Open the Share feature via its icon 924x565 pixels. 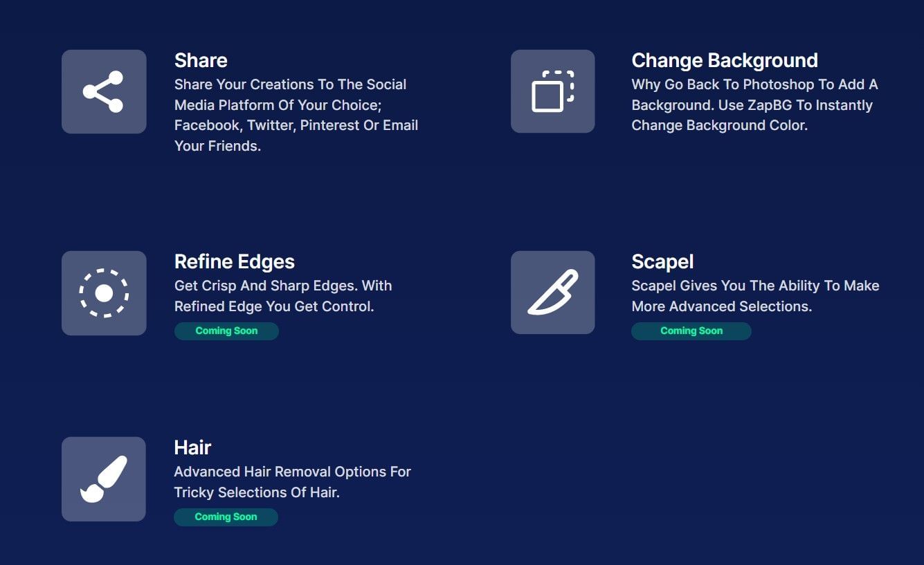click(x=104, y=91)
